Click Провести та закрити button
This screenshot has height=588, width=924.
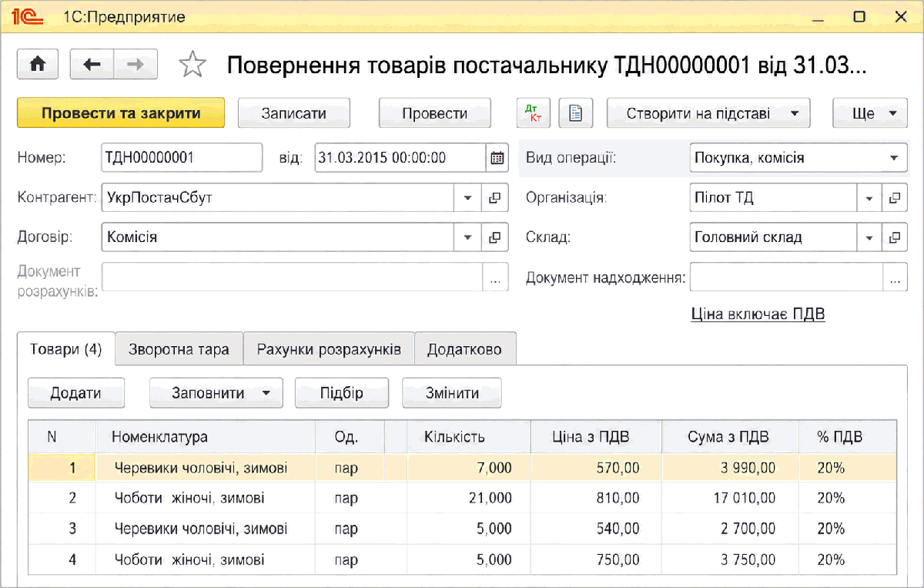(x=121, y=113)
